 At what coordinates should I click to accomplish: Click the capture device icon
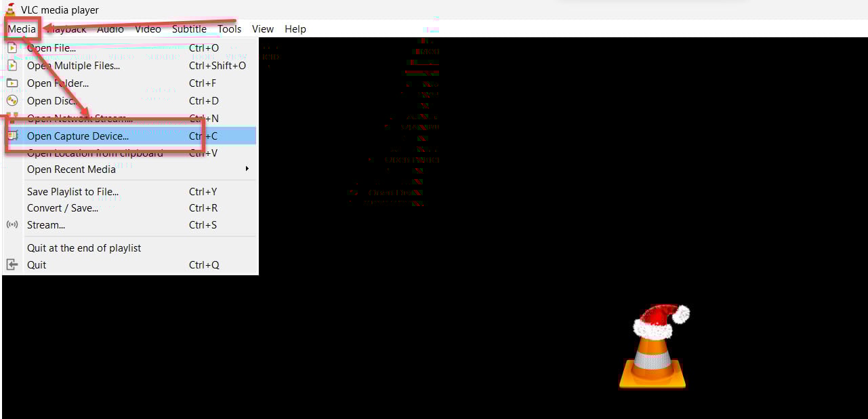[x=12, y=136]
